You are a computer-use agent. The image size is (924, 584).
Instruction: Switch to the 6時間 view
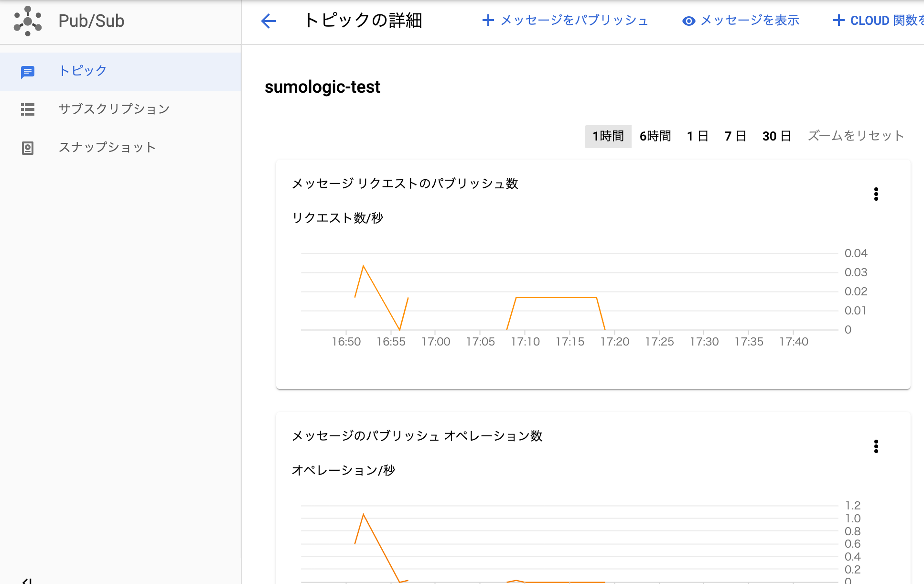pyautogui.click(x=655, y=136)
